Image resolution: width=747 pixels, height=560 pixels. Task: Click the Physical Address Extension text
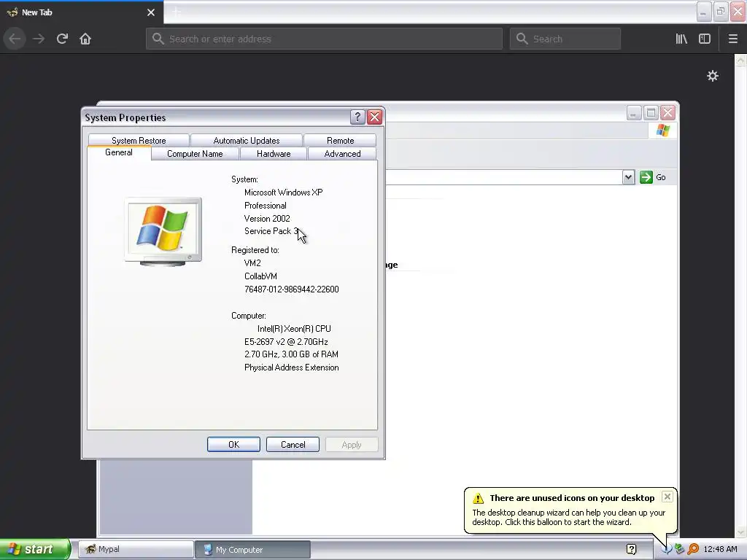coord(292,367)
